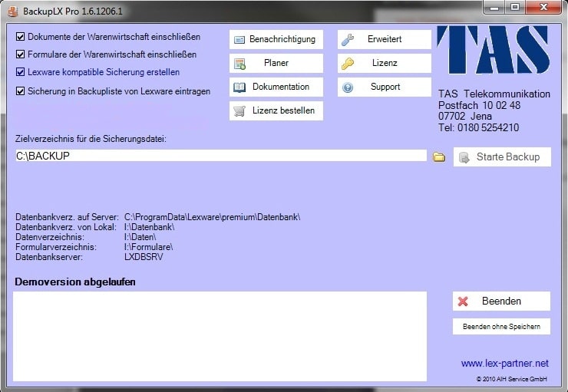Click Beenden ohne Speichern button

coord(501,327)
